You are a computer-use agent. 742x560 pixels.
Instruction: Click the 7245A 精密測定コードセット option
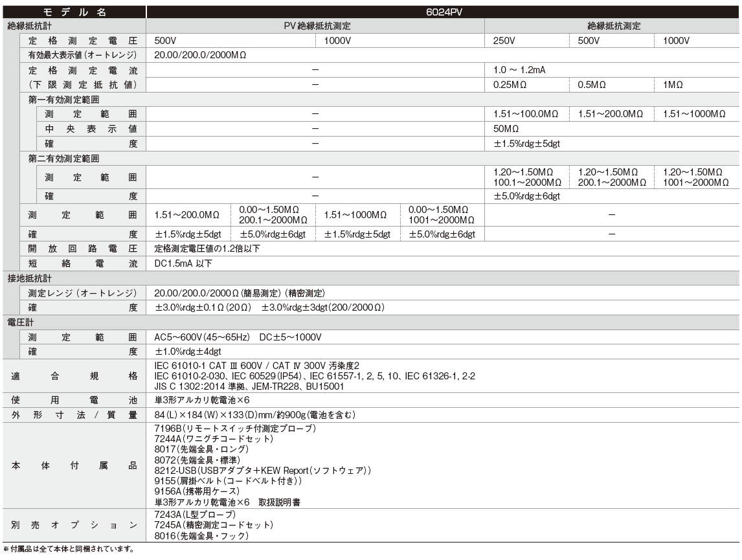click(214, 525)
